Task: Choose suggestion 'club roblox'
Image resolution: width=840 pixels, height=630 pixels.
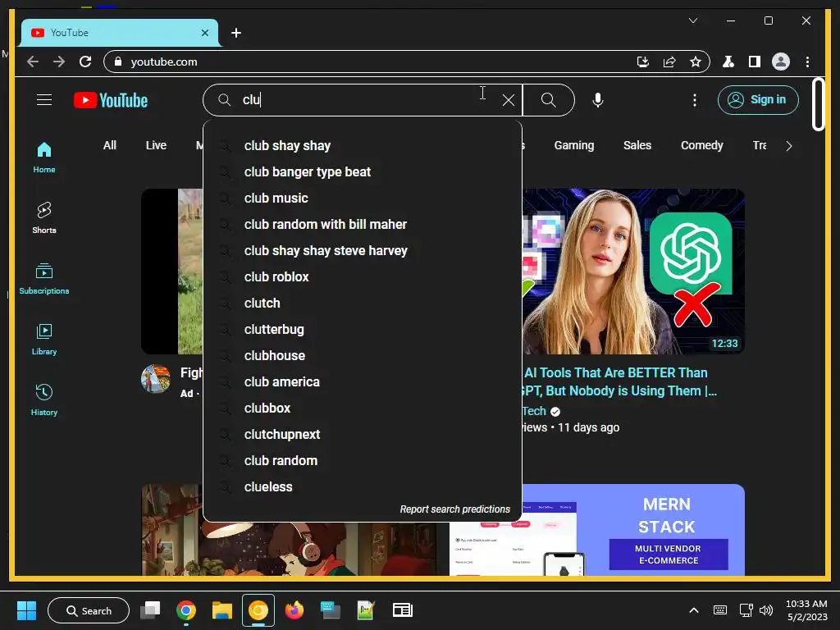Action: pos(363,277)
